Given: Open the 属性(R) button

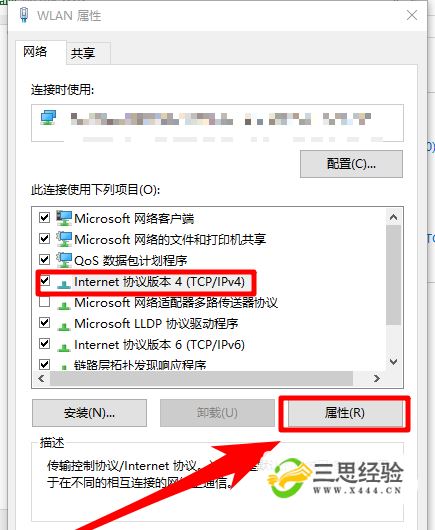Looking at the screenshot, I should point(344,413).
